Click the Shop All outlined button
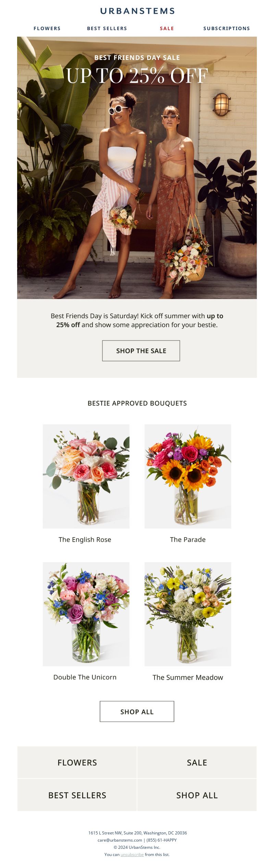Image resolution: width=274 pixels, height=868 pixels. (x=137, y=711)
